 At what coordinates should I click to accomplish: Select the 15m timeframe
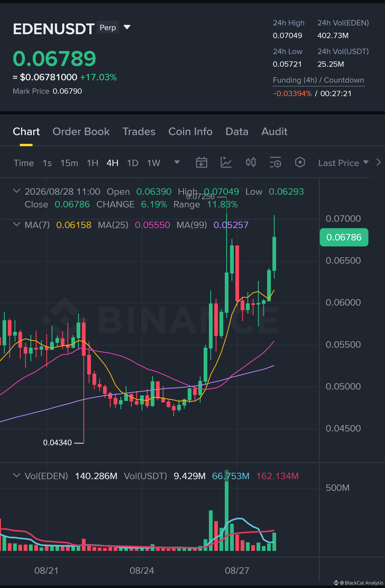69,163
